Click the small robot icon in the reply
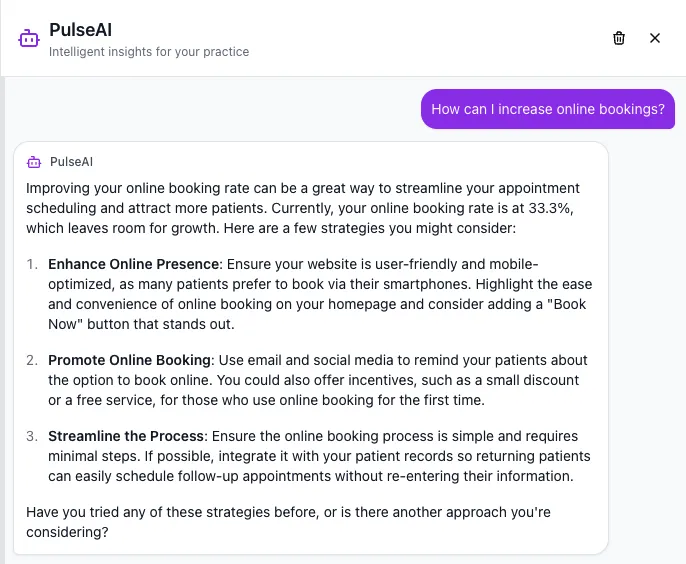This screenshot has width=686, height=564. tap(34, 162)
